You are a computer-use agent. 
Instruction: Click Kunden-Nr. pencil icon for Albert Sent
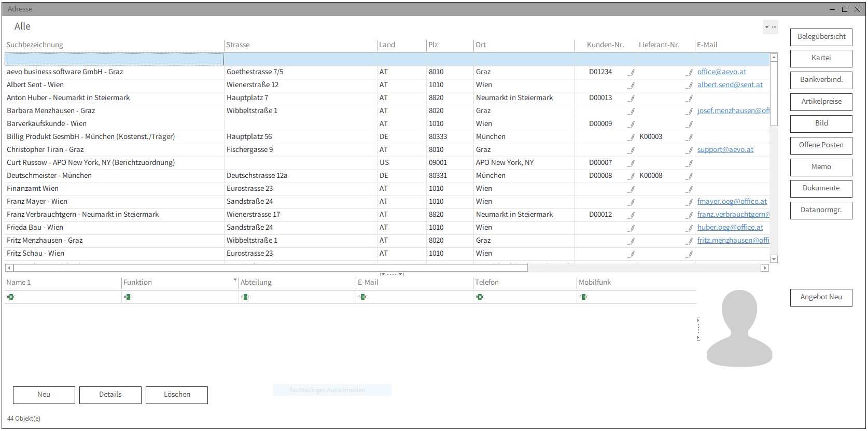tap(632, 85)
